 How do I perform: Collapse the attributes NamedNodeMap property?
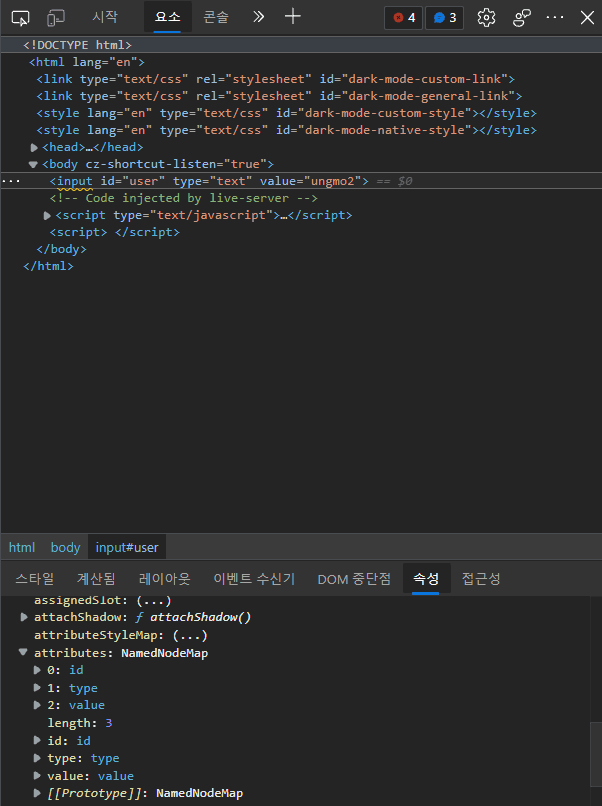(24, 652)
